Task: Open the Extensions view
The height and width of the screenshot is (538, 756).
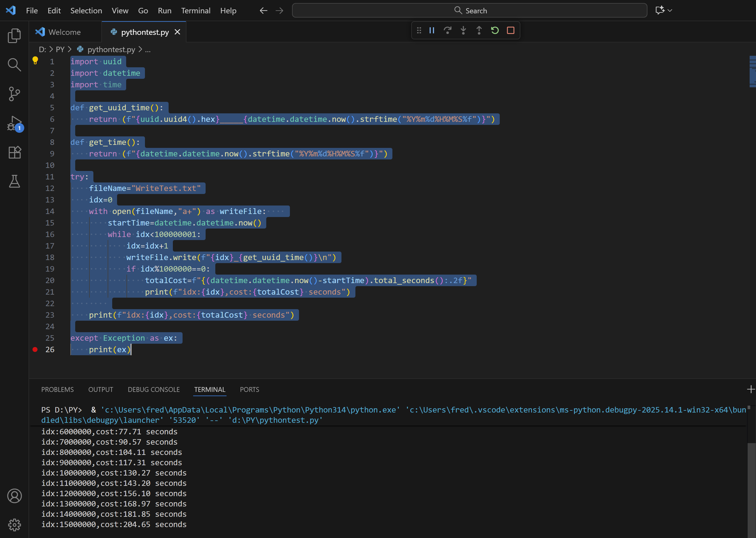Action: 14,152
